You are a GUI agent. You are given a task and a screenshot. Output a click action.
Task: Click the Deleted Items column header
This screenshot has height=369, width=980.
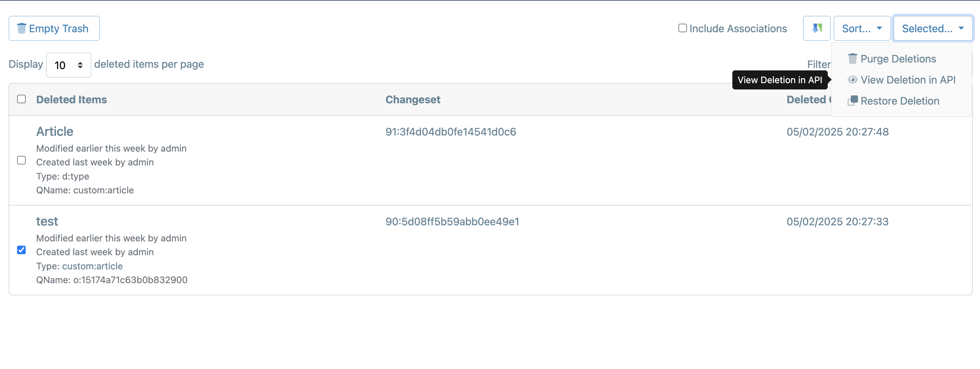pyautogui.click(x=71, y=99)
